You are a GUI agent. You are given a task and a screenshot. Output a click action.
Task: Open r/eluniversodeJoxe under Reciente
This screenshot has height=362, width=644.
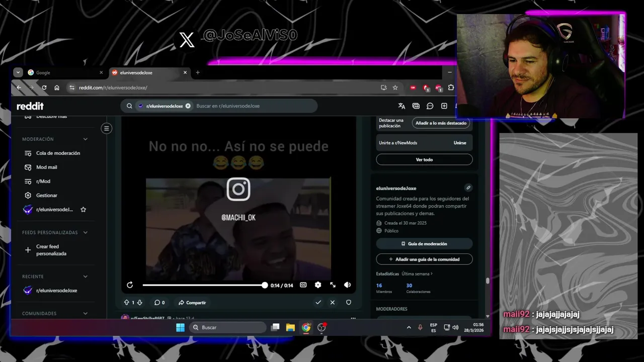tap(56, 291)
